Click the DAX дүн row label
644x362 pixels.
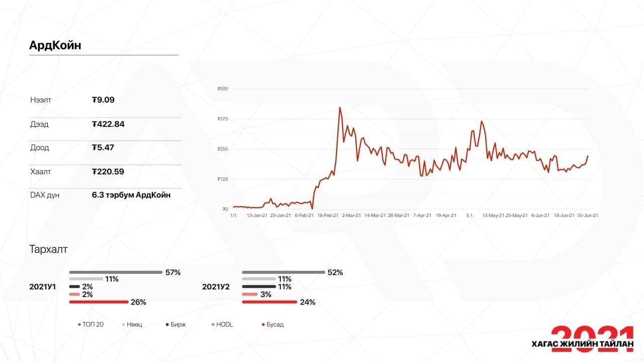45,195
